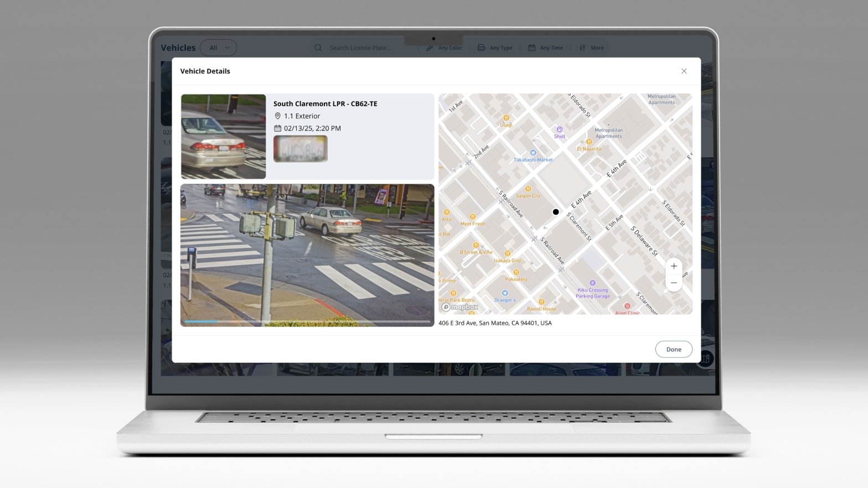Click the 1.1 Exterior location text
This screenshot has height=488, width=868.
coord(302,116)
